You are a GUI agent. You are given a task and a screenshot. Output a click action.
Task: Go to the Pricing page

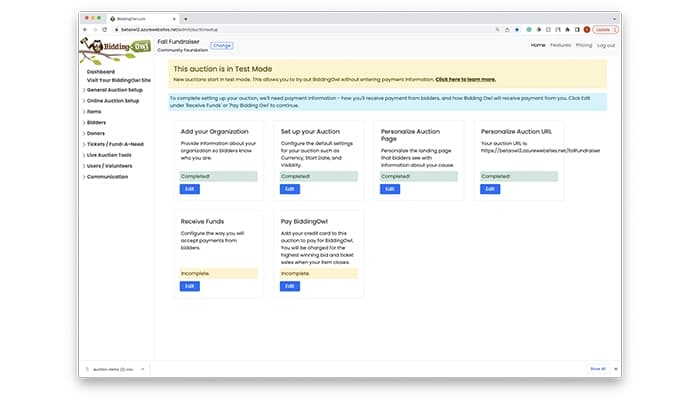pos(584,45)
